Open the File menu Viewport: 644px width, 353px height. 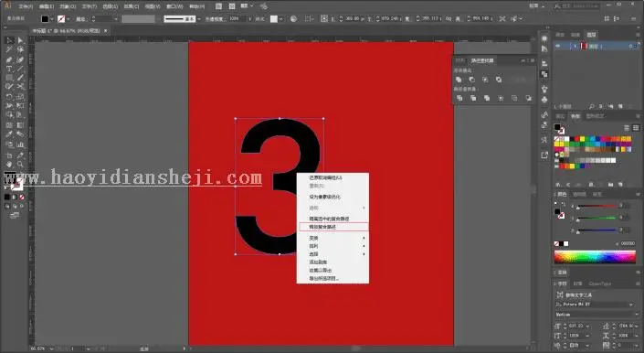(26, 6)
